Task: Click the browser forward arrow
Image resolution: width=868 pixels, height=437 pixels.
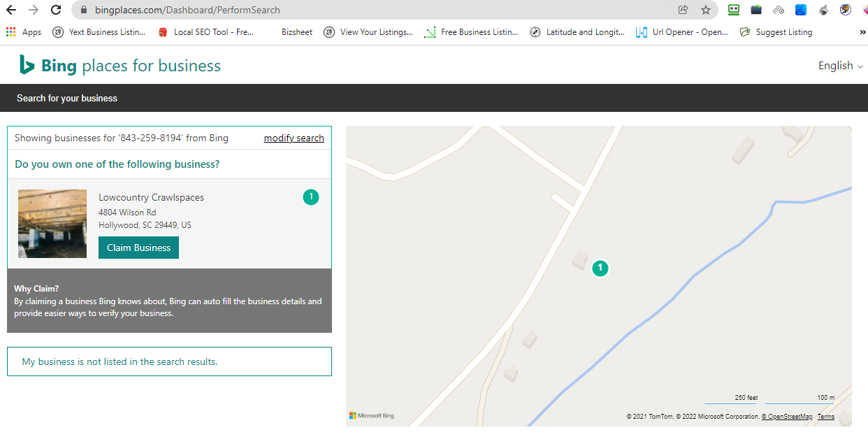Action: (34, 10)
